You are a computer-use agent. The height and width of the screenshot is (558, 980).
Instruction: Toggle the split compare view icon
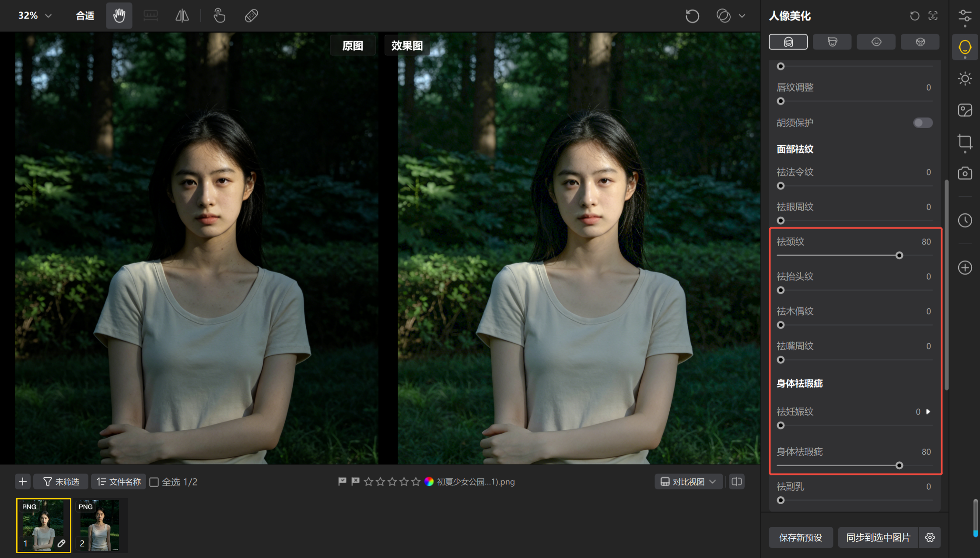tap(737, 481)
